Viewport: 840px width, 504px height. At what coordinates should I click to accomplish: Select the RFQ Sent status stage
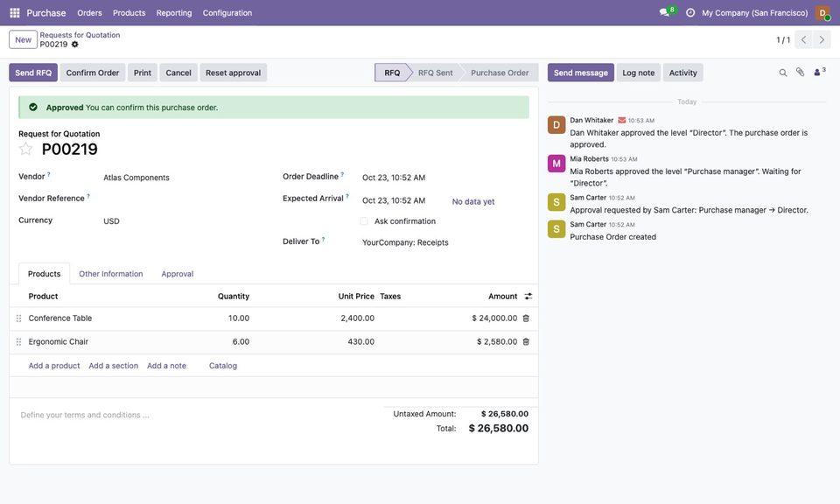435,73
